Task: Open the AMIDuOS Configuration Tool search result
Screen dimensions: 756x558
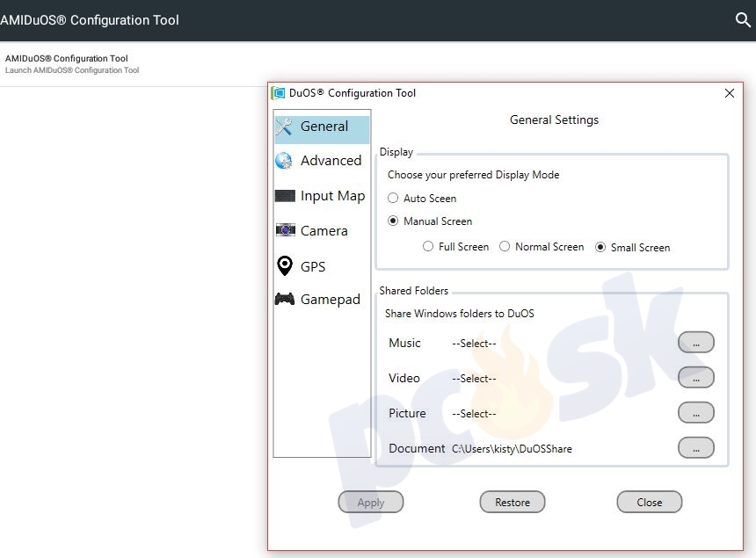Action: (72, 63)
